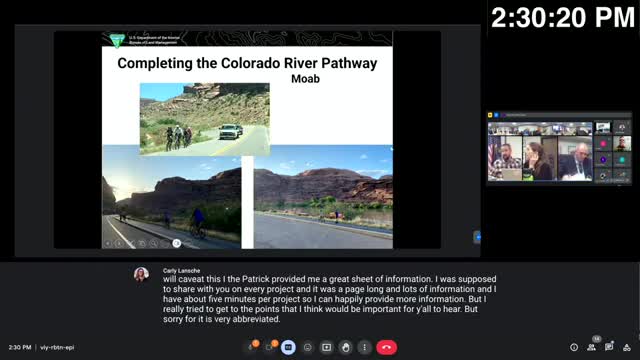Click the highlighted slideshow control circle icon
640x360 pixels.
click(176, 243)
